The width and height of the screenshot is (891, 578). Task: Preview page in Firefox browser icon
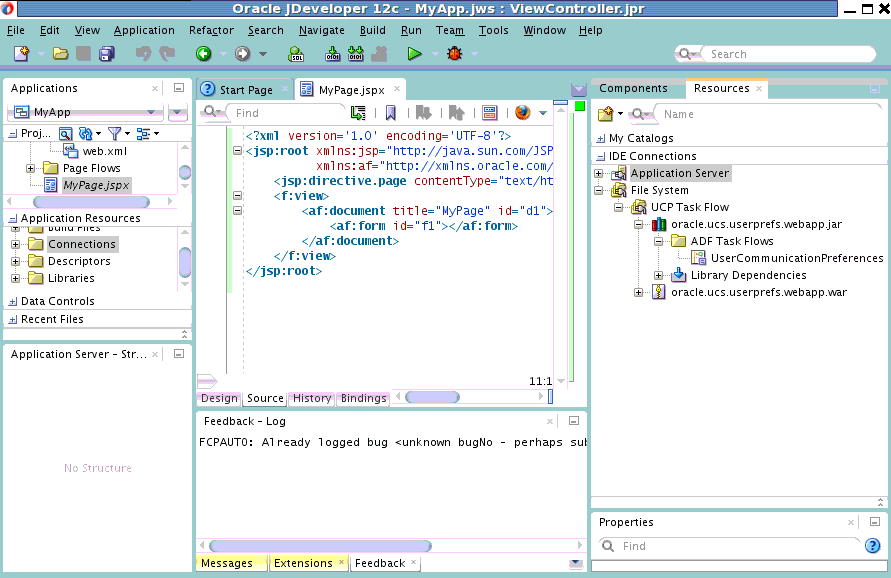[x=523, y=113]
